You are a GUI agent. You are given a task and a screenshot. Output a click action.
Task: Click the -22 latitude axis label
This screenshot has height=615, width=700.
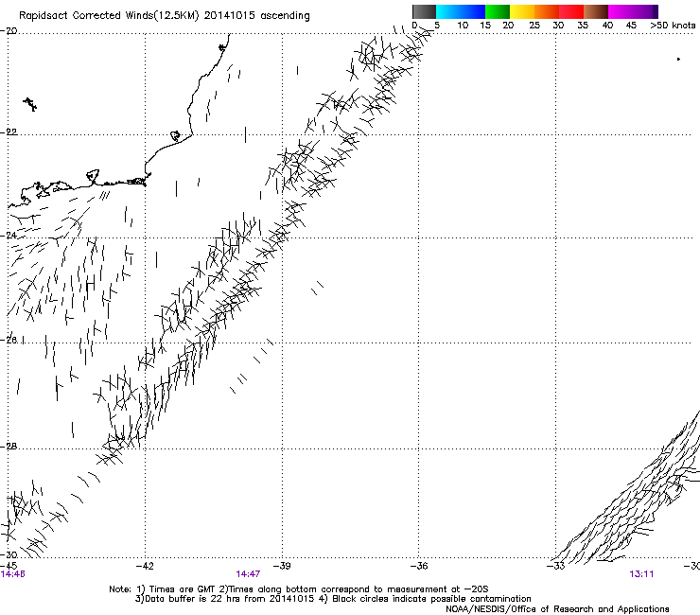[x=9, y=132]
